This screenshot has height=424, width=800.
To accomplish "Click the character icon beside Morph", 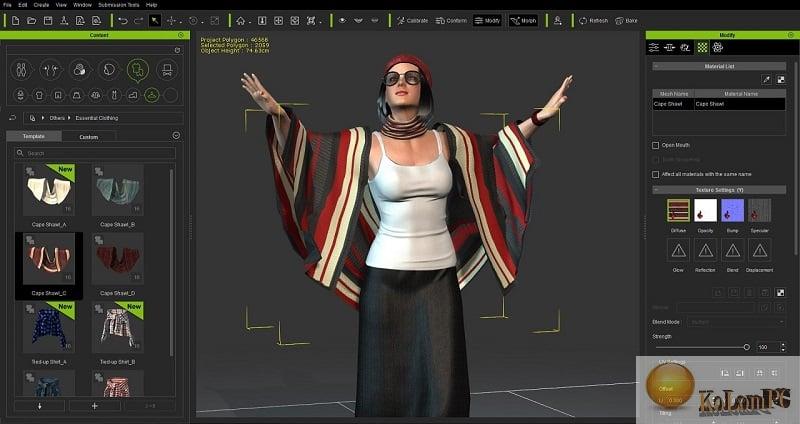I will 558,21.
